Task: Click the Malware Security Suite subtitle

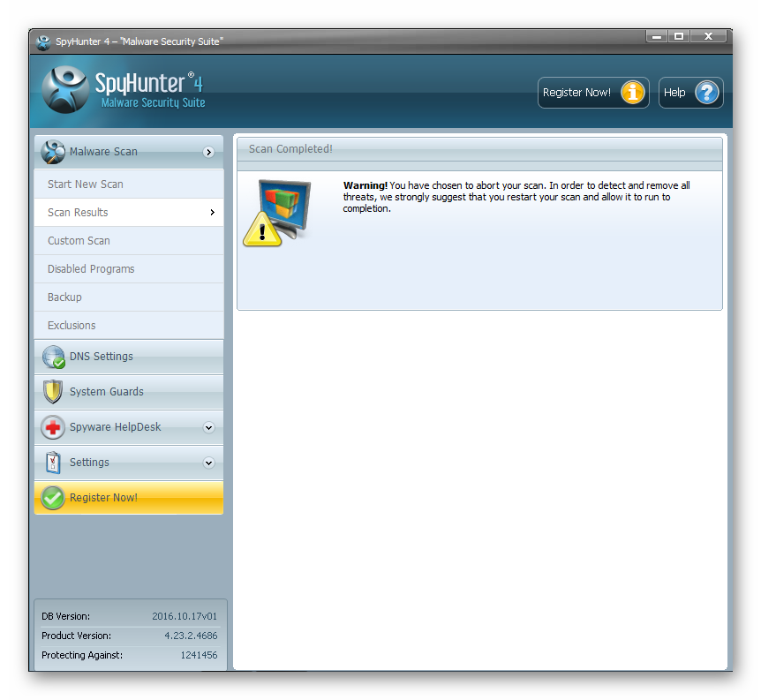Action: pos(153,103)
